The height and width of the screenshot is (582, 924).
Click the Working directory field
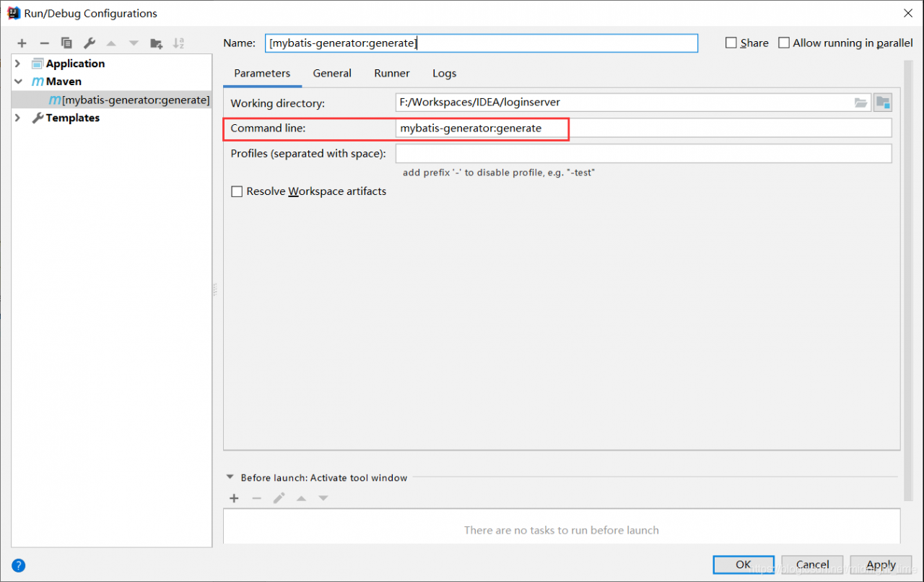pyautogui.click(x=633, y=103)
